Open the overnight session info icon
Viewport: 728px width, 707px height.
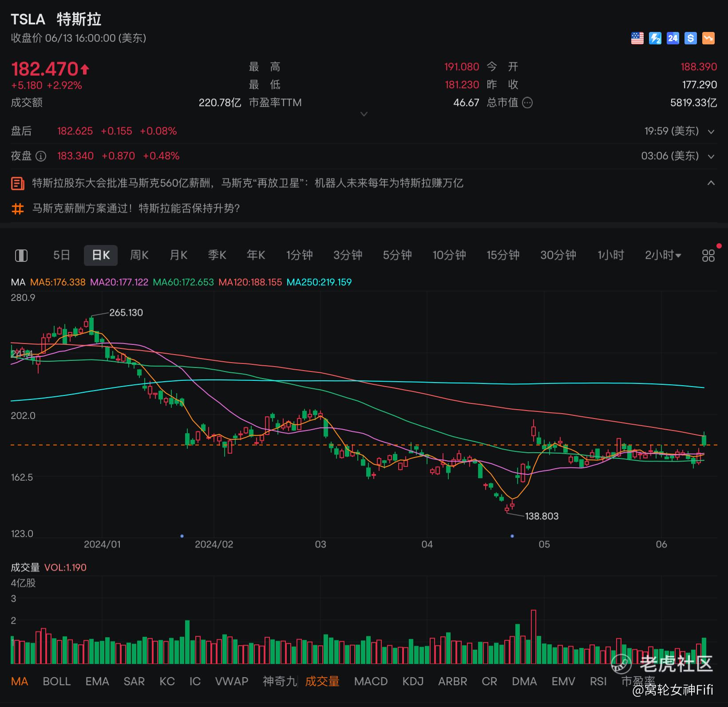(41, 156)
